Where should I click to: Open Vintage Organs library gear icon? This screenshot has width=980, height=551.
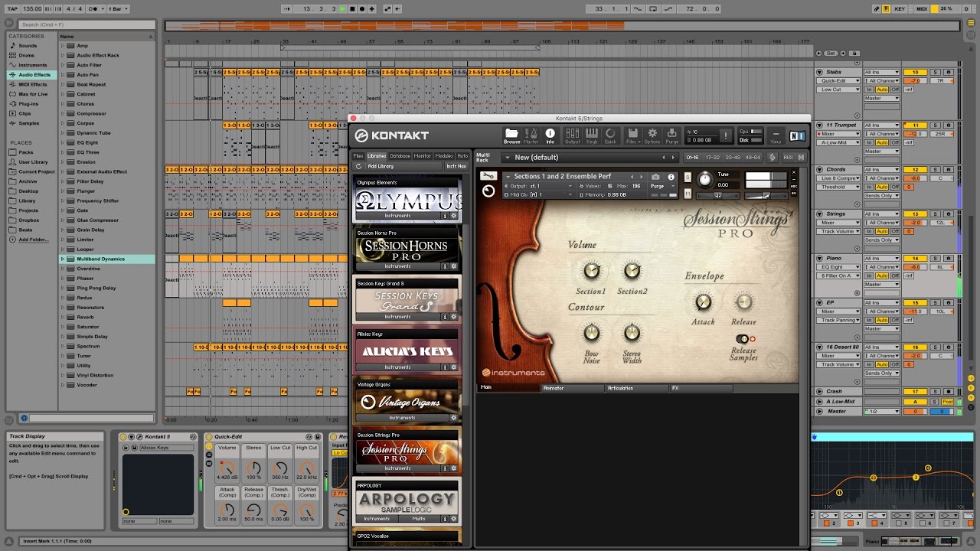(x=454, y=418)
